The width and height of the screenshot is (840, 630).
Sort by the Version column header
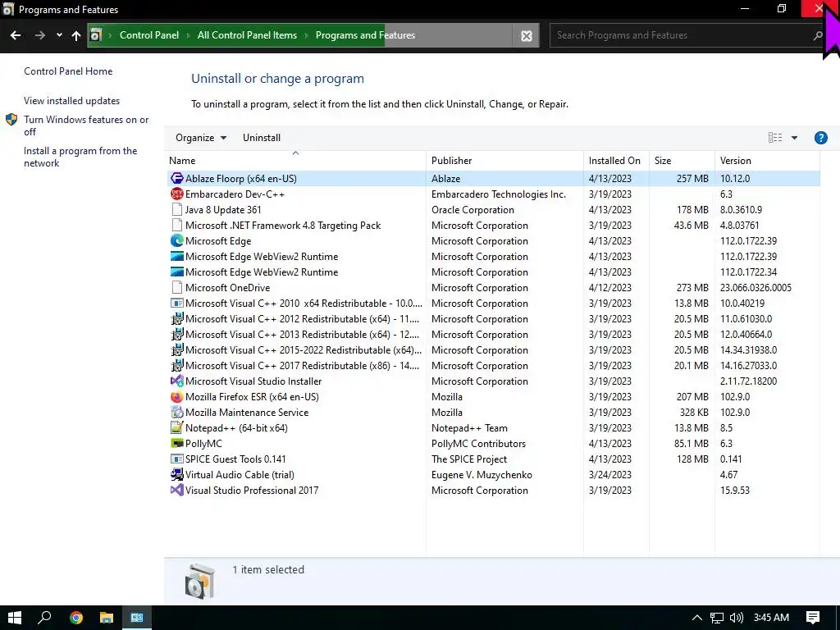pos(767,161)
